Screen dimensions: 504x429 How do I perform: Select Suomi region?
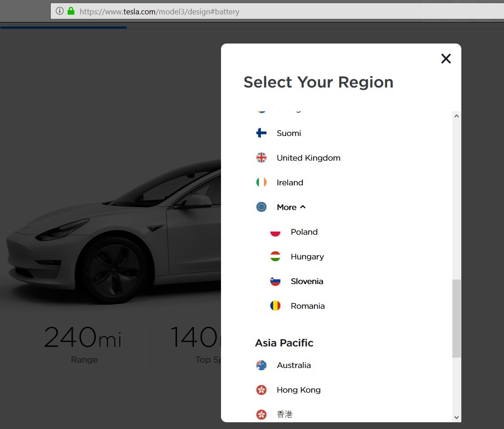[289, 133]
